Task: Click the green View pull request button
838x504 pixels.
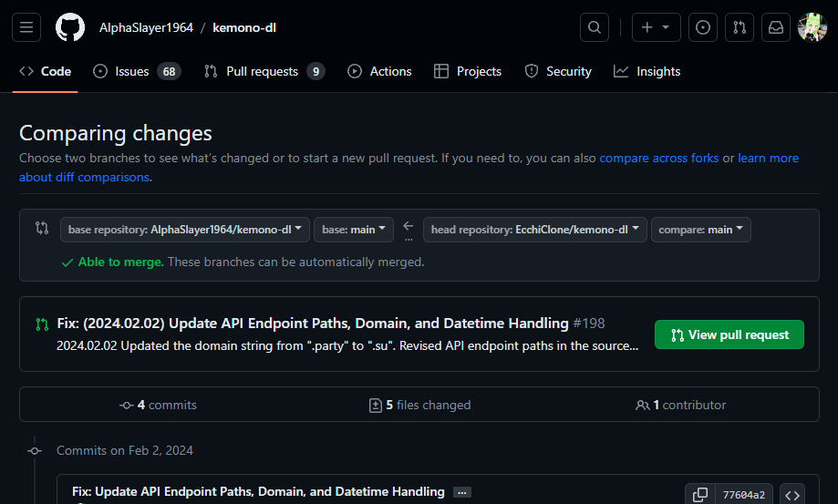Action: coord(729,334)
